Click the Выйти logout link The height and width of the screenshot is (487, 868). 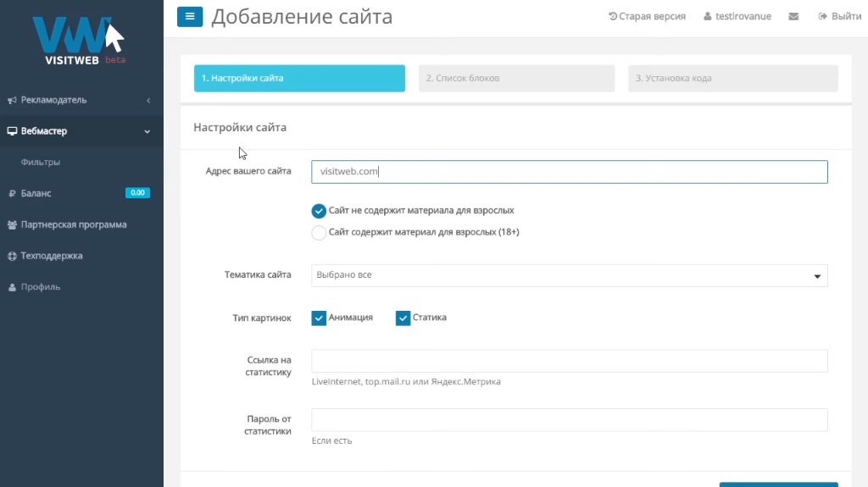[x=840, y=17]
